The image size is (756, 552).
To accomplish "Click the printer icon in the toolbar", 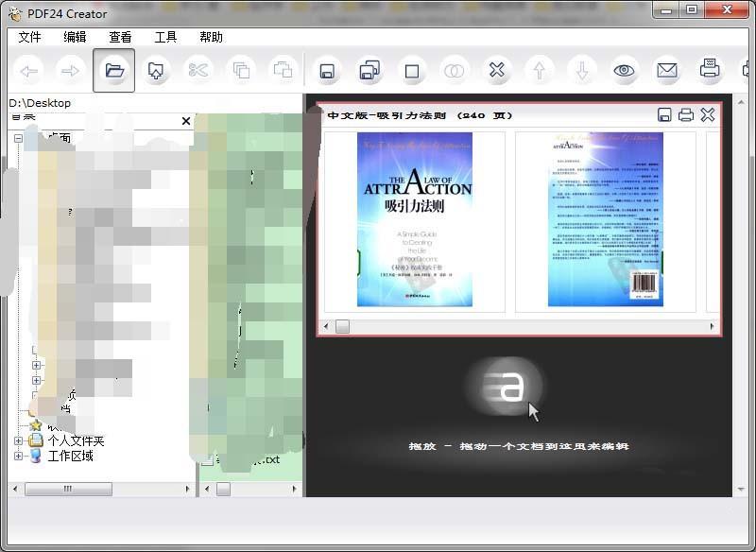I will pyautogui.click(x=708, y=69).
